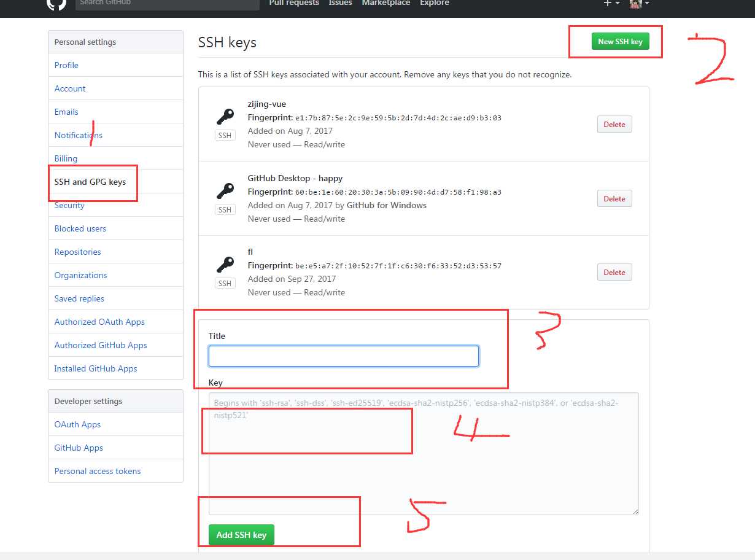Image resolution: width=755 pixels, height=560 pixels.
Task: Focus the Title input field
Action: tap(344, 356)
